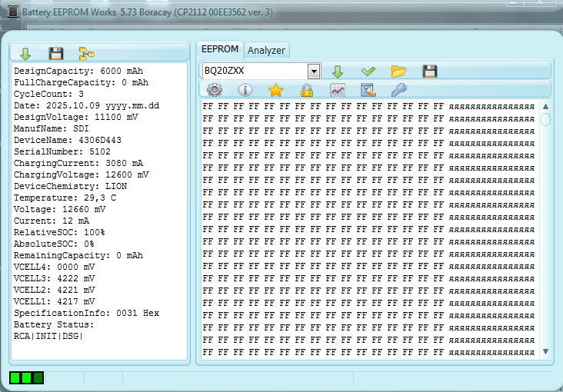Click the green progress indicator in status bar
Screen dimensions: 563x392
[27, 377]
